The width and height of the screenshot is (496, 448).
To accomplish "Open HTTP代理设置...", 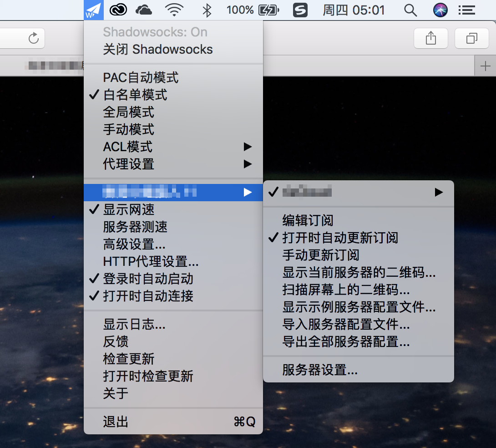I will 173,262.
